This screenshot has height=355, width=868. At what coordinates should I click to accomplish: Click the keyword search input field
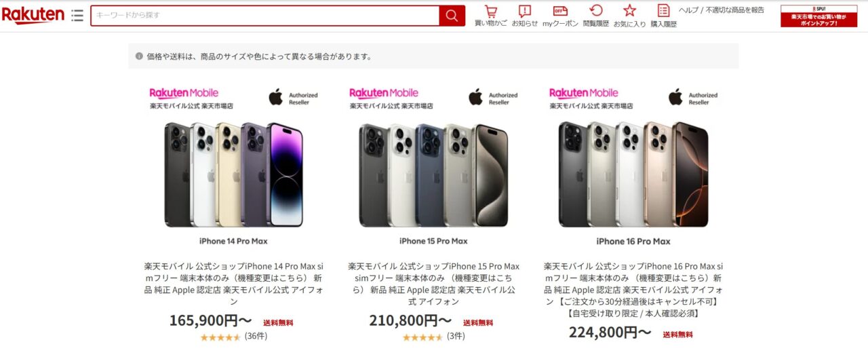[265, 15]
